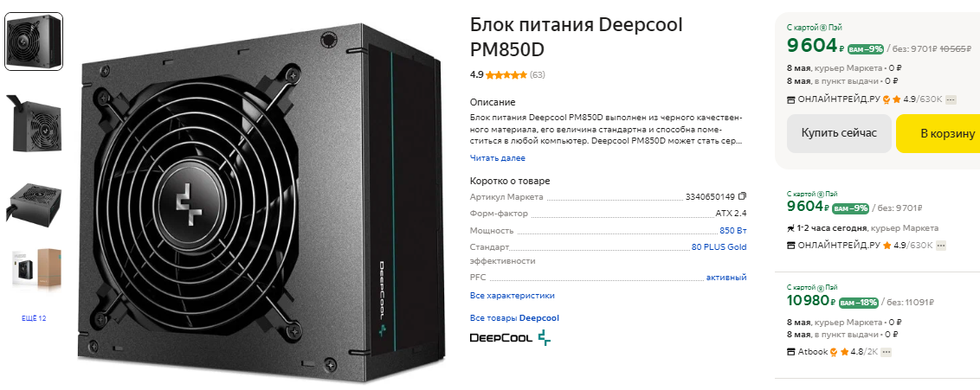980x390 pixels.
Task: Click Atbook seller store icon
Action: coord(790,352)
